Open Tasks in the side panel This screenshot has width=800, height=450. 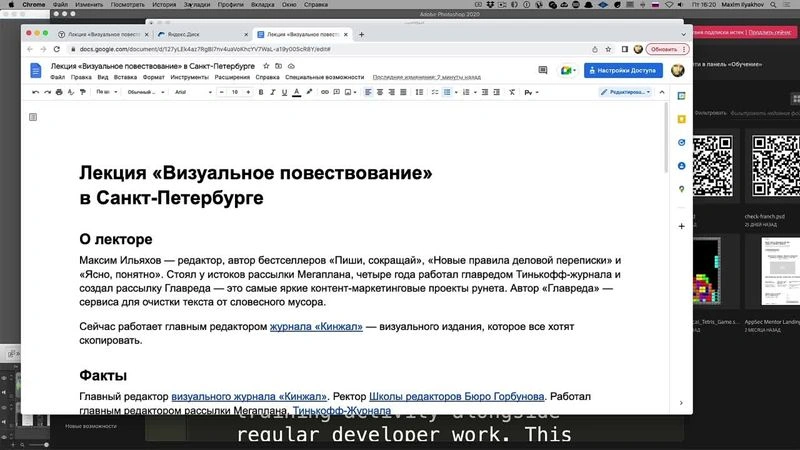(682, 143)
